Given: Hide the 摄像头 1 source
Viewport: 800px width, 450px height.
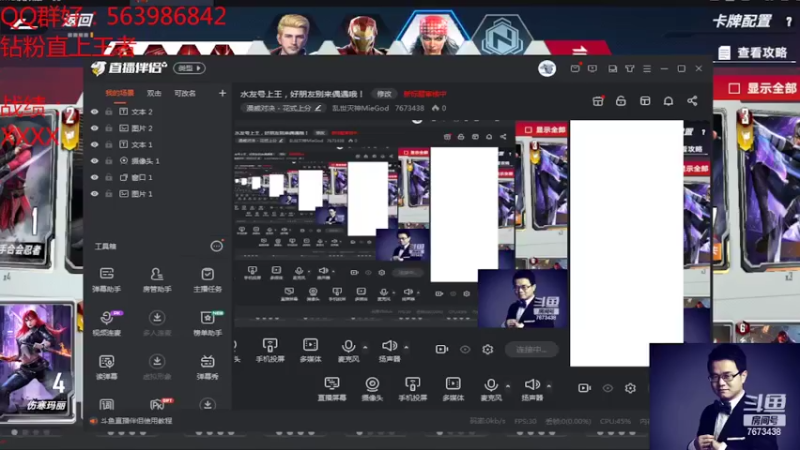Looking at the screenshot, I should (x=94, y=161).
